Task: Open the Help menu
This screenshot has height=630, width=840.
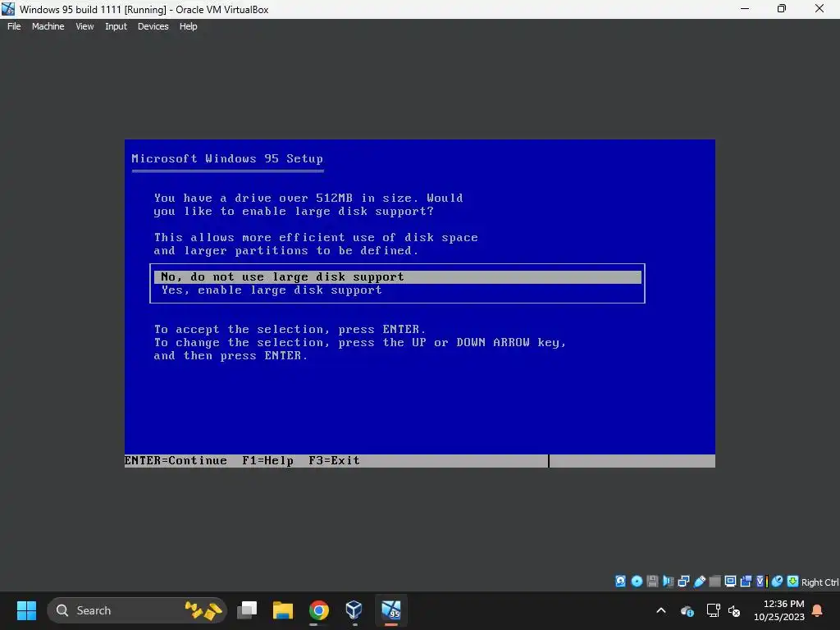Action: click(188, 26)
